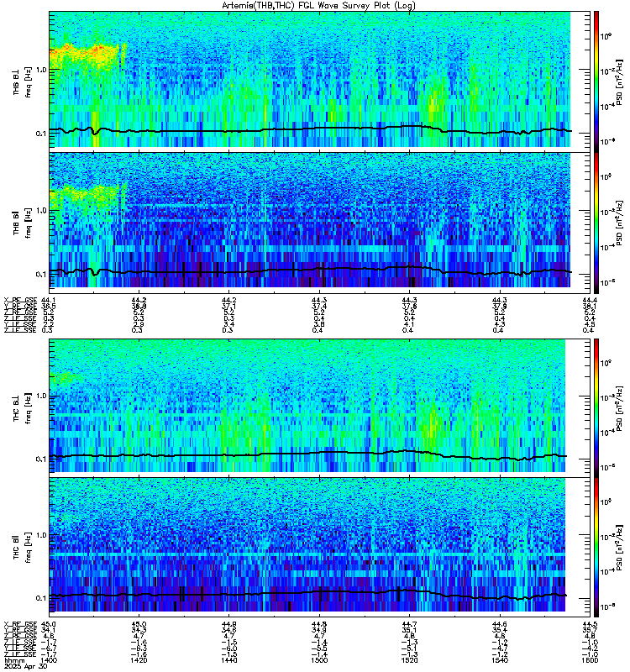
Task: Click the THB X_RE_GSE row label
Action: pyautogui.click(x=20, y=300)
